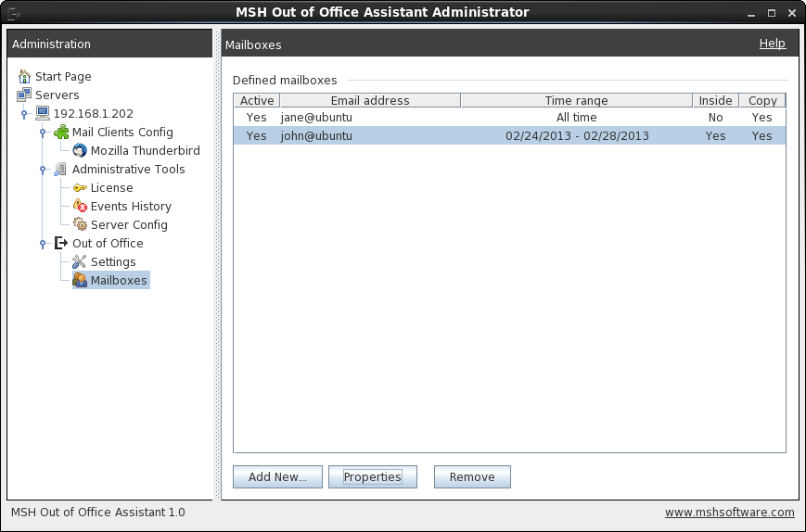
Task: Open Mozilla Thunderbird entry
Action: pyautogui.click(x=146, y=150)
